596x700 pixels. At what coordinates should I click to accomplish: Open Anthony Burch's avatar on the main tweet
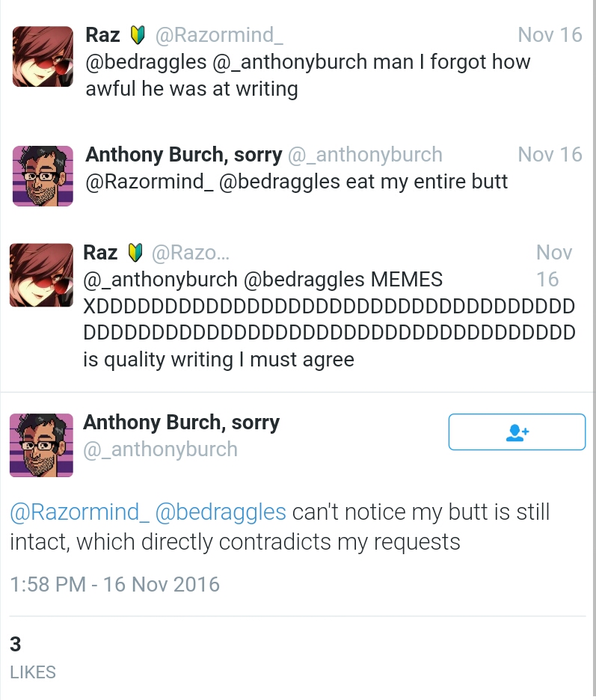(42, 445)
